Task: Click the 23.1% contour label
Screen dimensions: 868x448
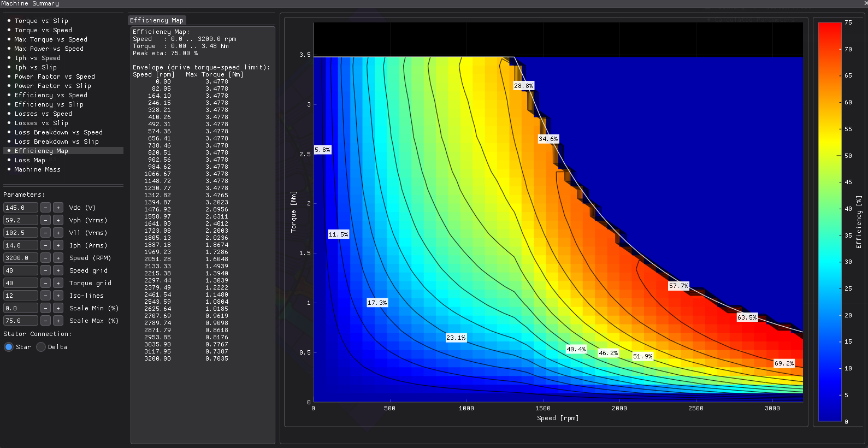Action: tap(456, 338)
